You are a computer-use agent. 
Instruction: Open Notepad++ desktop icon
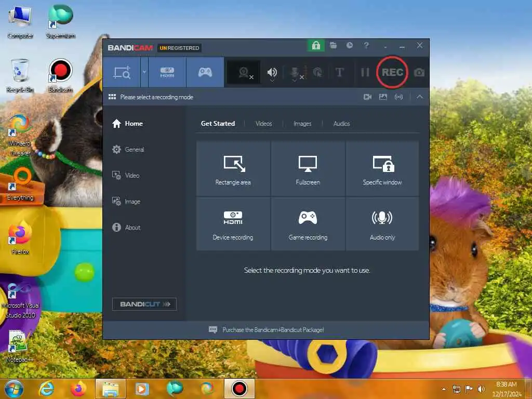(19, 345)
